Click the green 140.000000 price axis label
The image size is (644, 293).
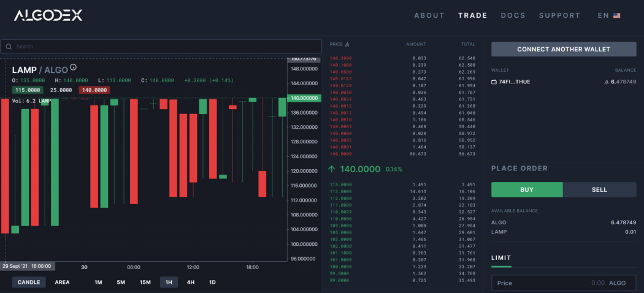[304, 98]
